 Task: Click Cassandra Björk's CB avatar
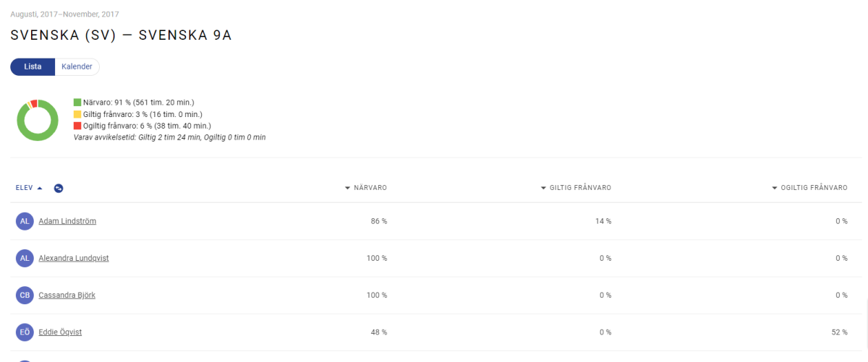point(25,295)
